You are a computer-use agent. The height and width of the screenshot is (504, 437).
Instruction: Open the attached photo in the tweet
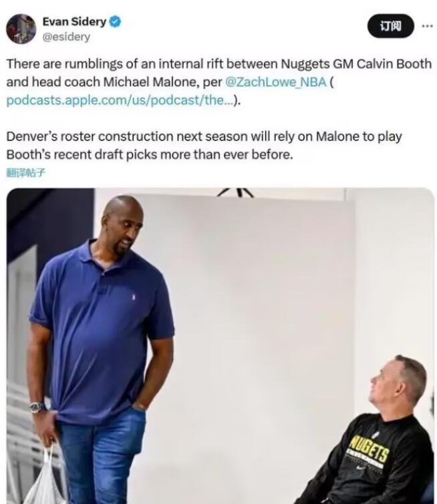(x=221, y=346)
